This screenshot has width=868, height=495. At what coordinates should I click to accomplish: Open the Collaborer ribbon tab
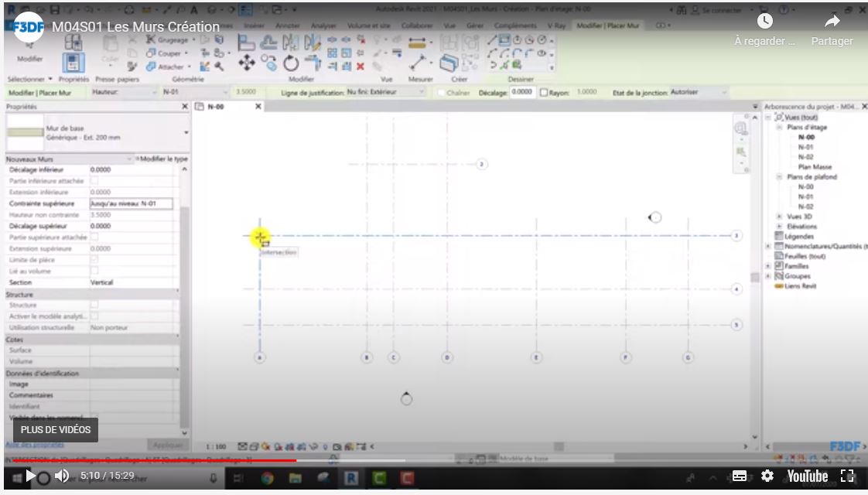click(417, 26)
